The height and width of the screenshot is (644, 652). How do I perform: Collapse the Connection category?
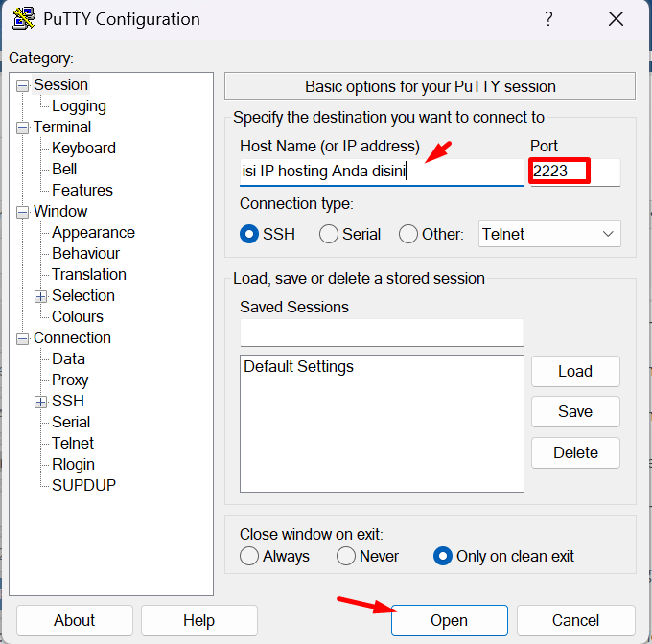pyautogui.click(x=23, y=338)
